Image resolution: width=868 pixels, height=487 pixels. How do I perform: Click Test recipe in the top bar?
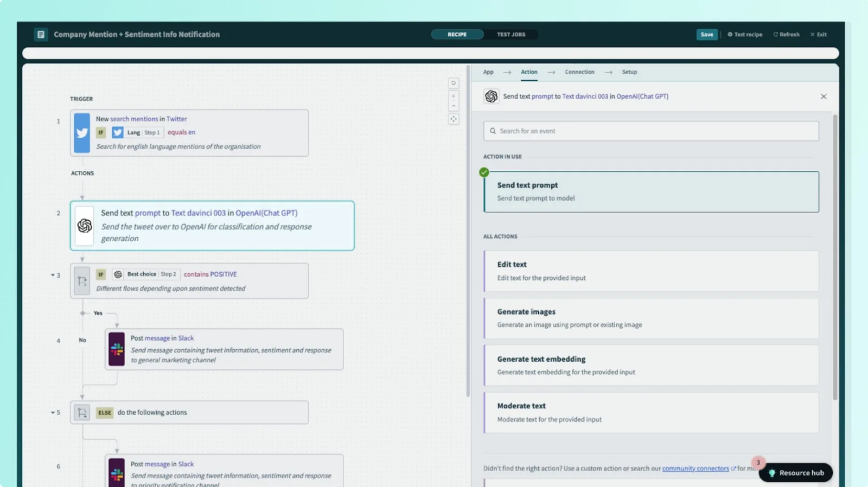click(745, 34)
